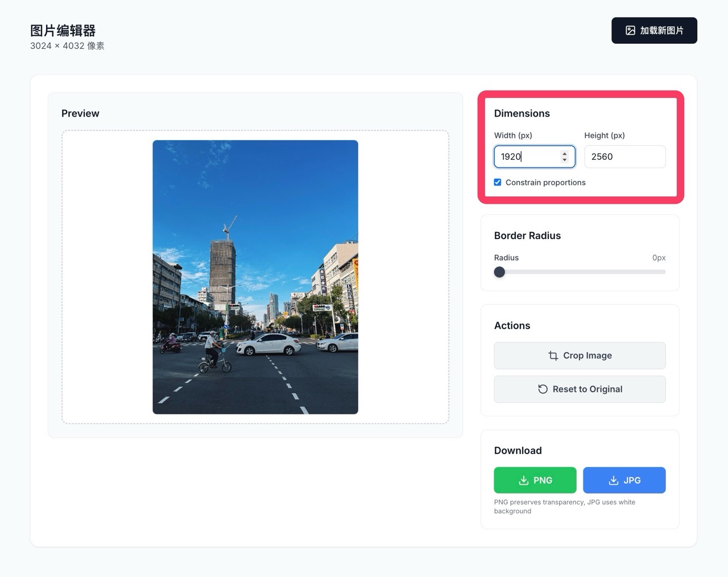Viewport: 728px width, 577px height.
Task: Increase width using the up stepper arrow
Action: click(x=564, y=154)
